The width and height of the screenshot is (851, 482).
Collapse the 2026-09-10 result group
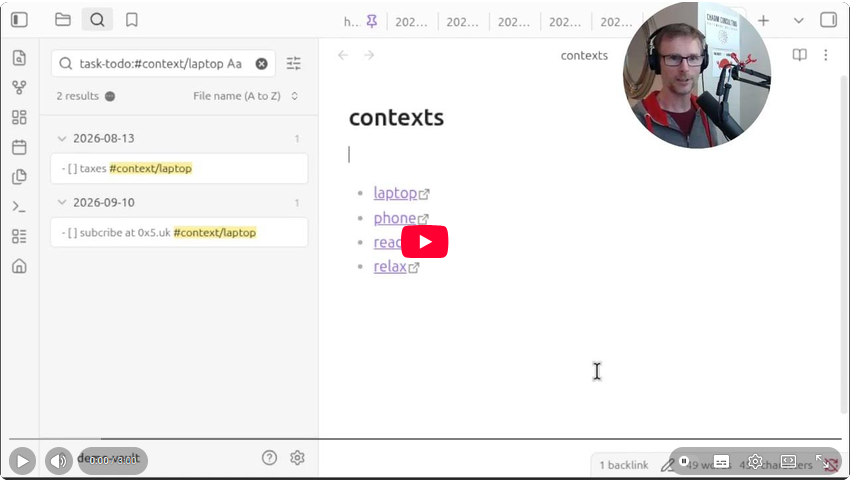(62, 202)
